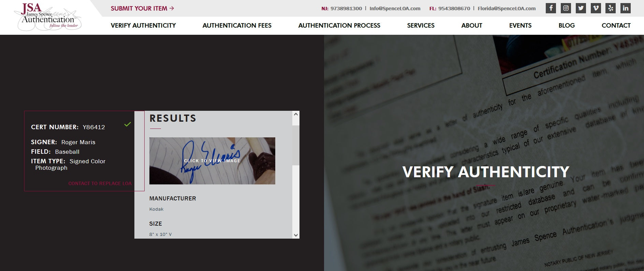Open the Authentication Fees menu
The image size is (644, 271).
click(237, 26)
